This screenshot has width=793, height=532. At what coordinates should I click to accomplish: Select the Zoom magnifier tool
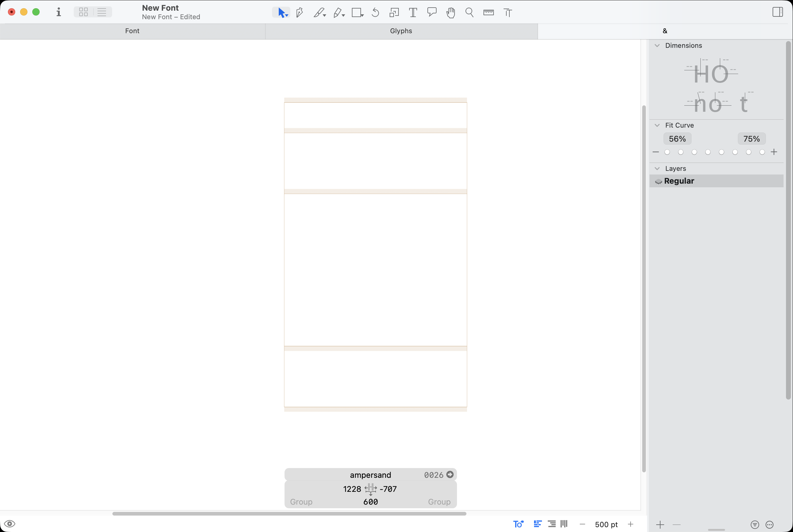click(469, 12)
